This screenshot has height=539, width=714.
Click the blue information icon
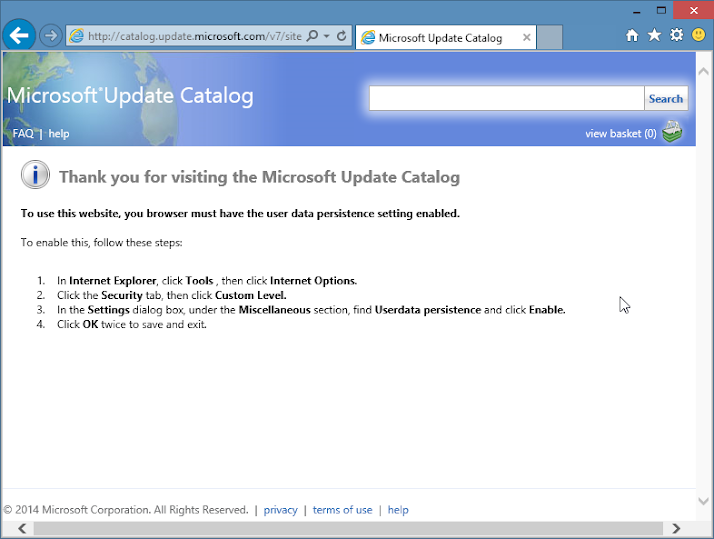tap(35, 175)
